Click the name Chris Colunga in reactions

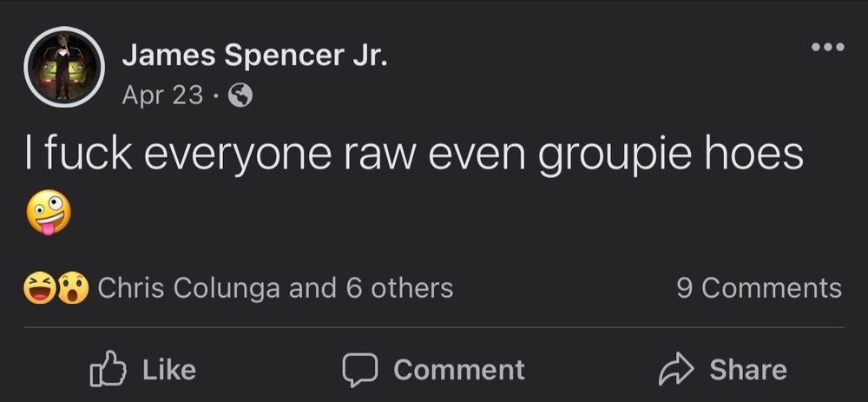188,288
